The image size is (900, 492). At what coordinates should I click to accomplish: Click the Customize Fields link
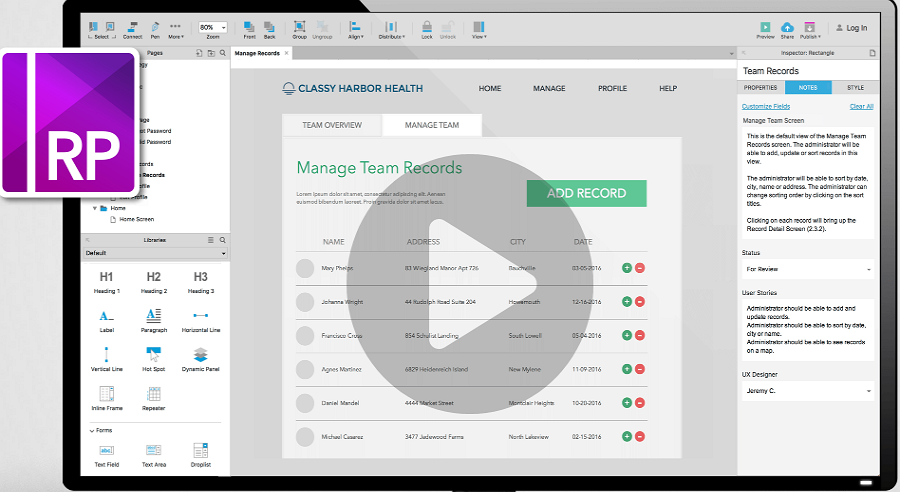click(x=766, y=106)
